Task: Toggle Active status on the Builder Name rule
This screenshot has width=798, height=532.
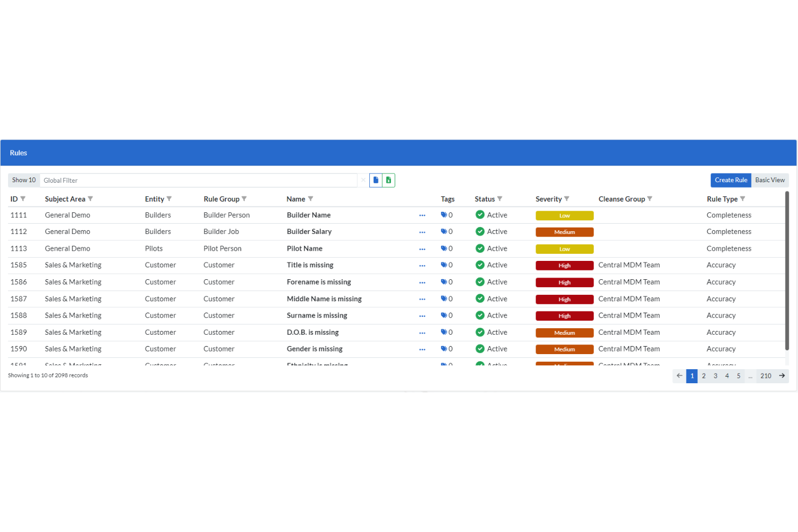Action: tap(479, 215)
